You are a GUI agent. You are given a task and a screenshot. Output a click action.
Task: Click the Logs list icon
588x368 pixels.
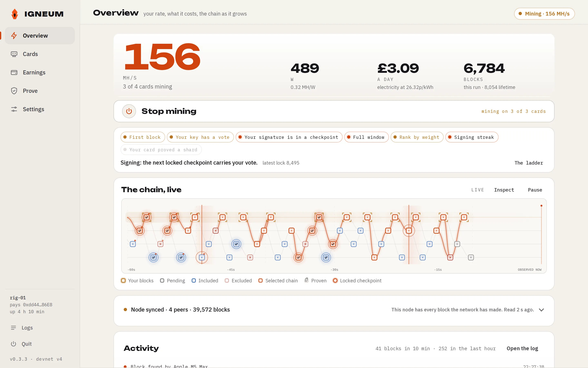(x=13, y=328)
